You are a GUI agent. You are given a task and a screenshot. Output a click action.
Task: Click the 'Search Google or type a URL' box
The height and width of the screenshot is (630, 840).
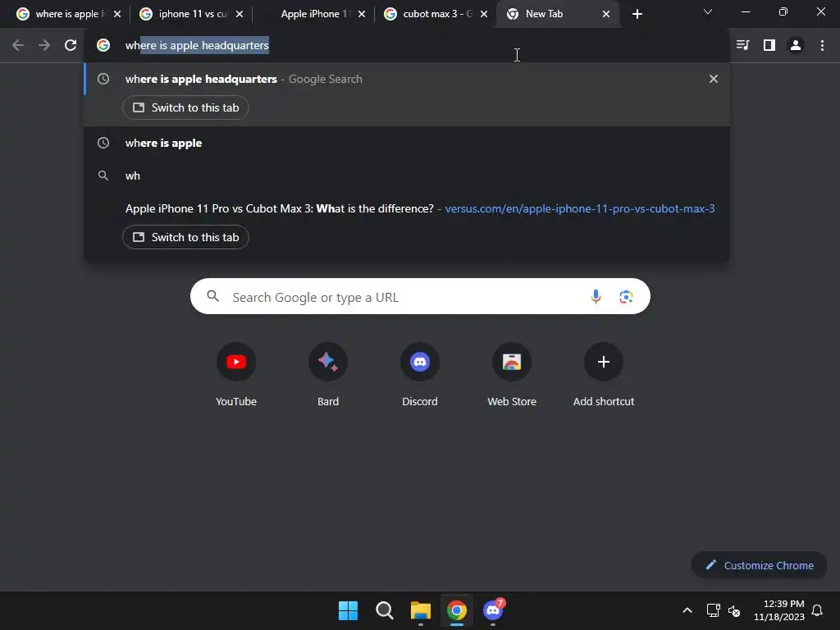tap(420, 296)
